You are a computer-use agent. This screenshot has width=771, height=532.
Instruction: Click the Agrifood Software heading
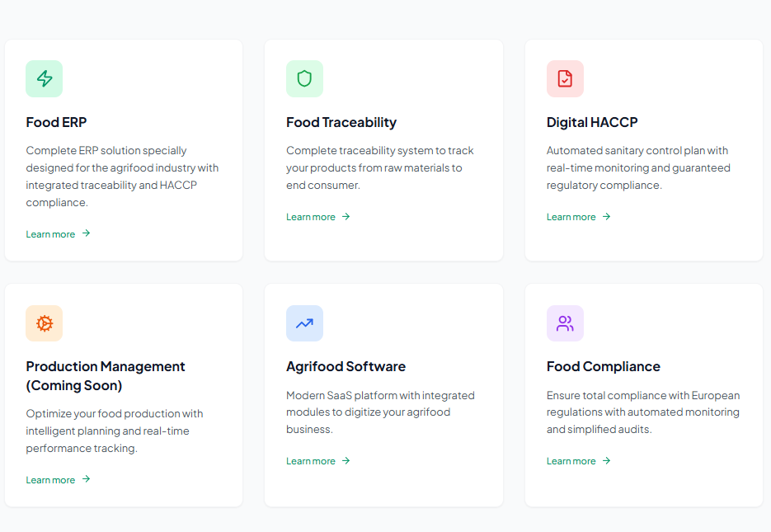(x=346, y=366)
